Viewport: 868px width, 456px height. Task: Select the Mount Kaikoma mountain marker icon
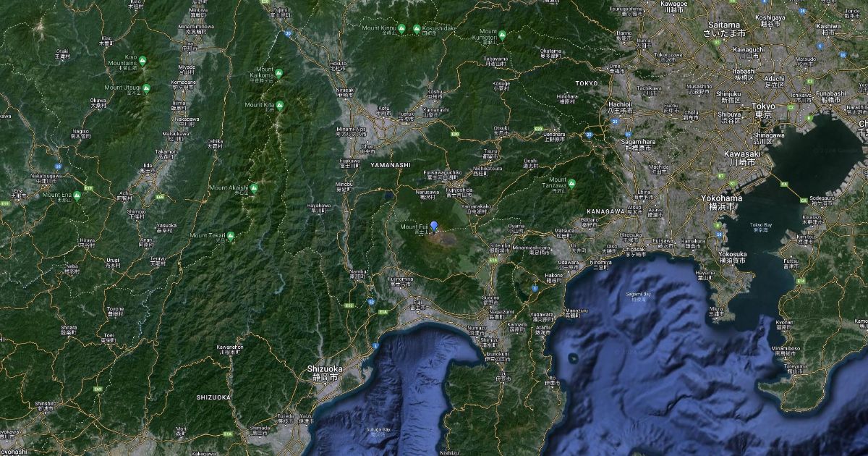tap(278, 73)
